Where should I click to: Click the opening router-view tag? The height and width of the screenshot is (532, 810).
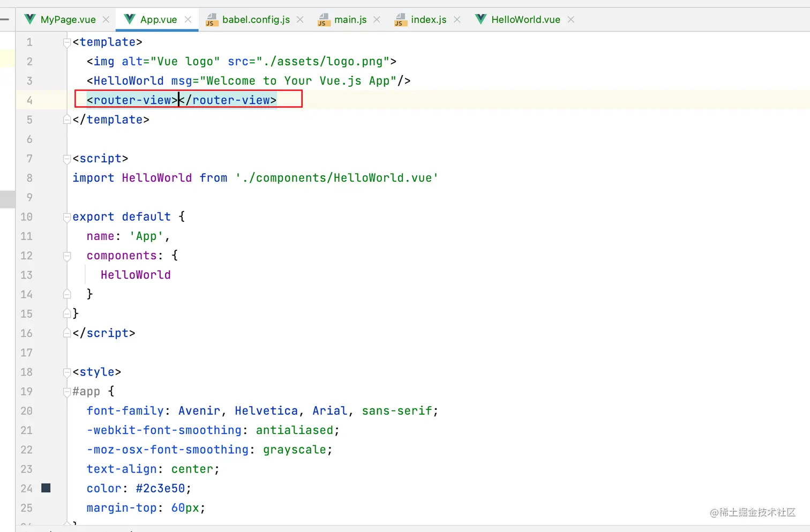[x=132, y=100]
